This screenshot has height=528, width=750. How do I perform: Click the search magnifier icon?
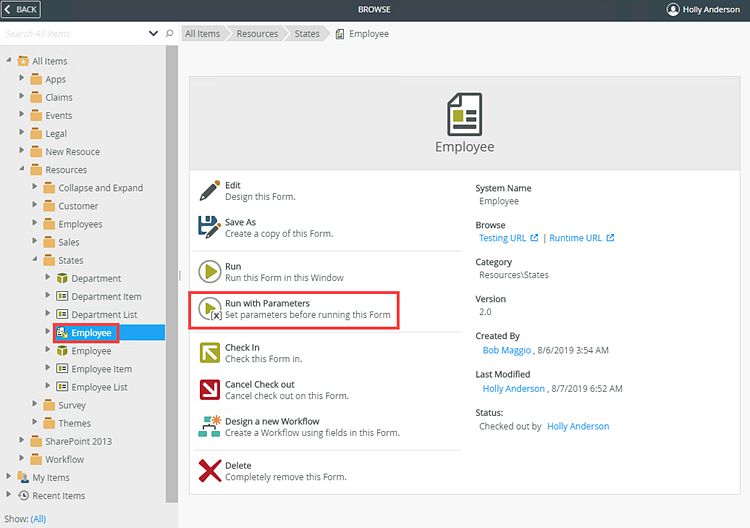[169, 33]
